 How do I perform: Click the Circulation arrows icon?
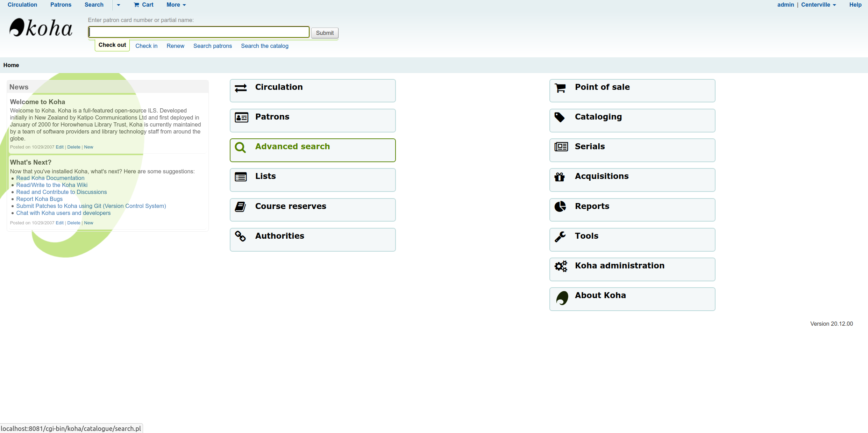click(x=241, y=88)
